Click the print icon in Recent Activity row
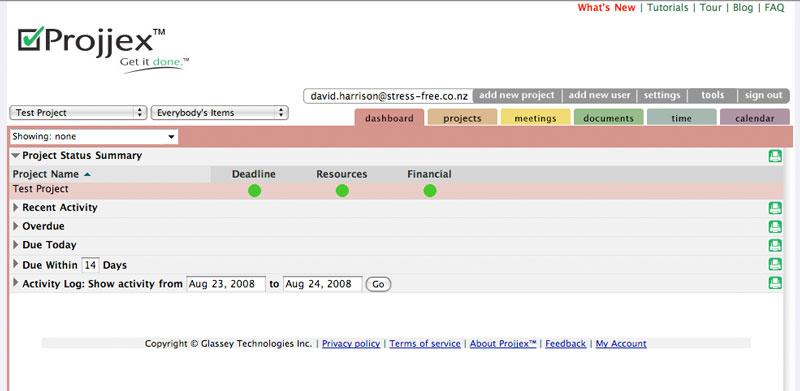800x391 pixels. (775, 208)
